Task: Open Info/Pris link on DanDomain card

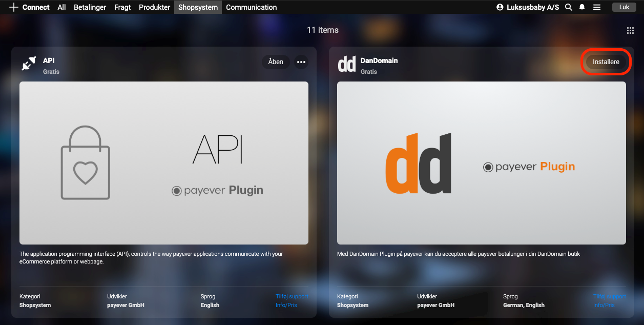Action: pyautogui.click(x=604, y=305)
